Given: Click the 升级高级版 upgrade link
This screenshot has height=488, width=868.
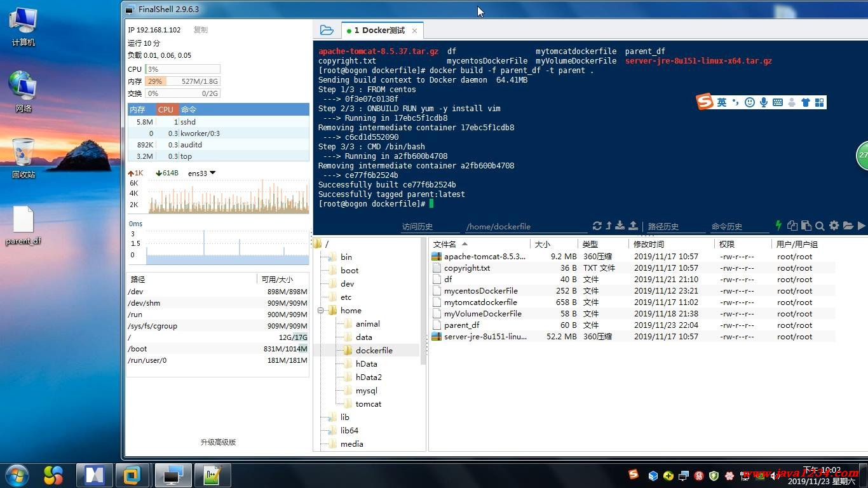Looking at the screenshot, I should [x=218, y=442].
